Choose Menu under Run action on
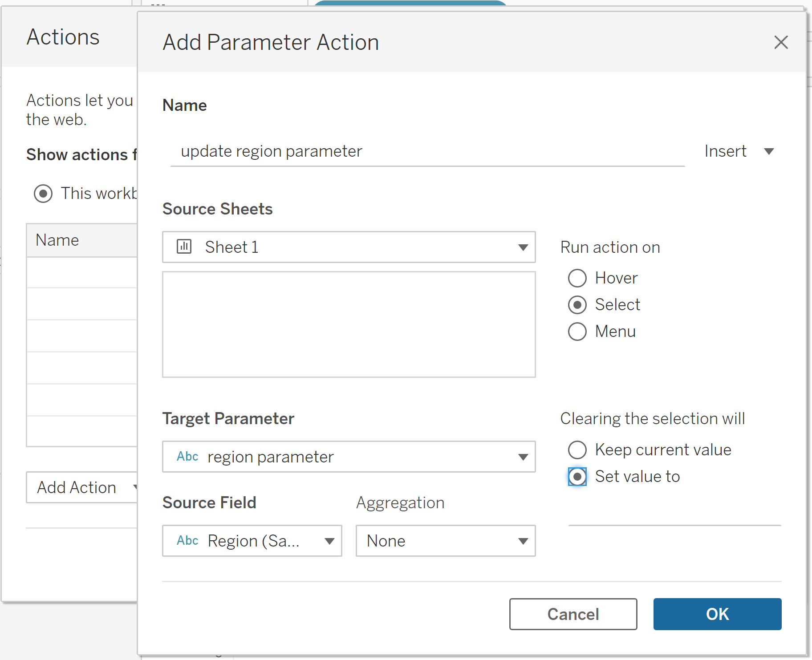Viewport: 812px width, 660px height. [577, 332]
